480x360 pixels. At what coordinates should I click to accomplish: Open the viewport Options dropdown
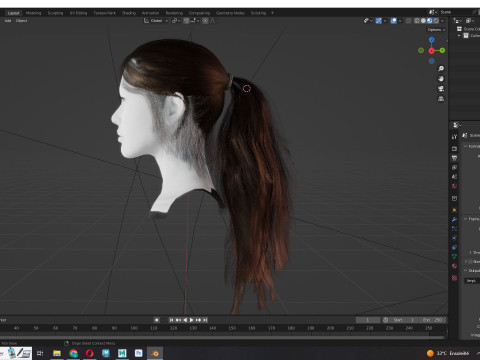[436, 30]
